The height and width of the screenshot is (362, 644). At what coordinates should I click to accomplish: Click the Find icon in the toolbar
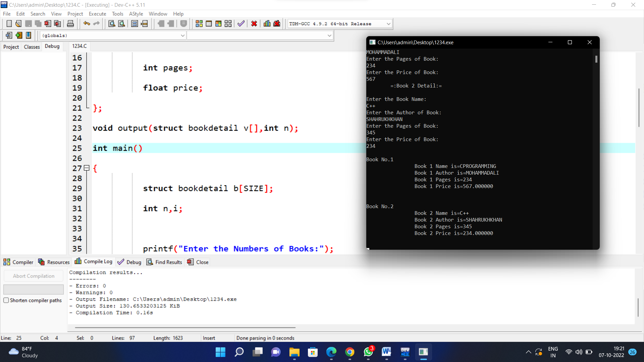pyautogui.click(x=111, y=23)
